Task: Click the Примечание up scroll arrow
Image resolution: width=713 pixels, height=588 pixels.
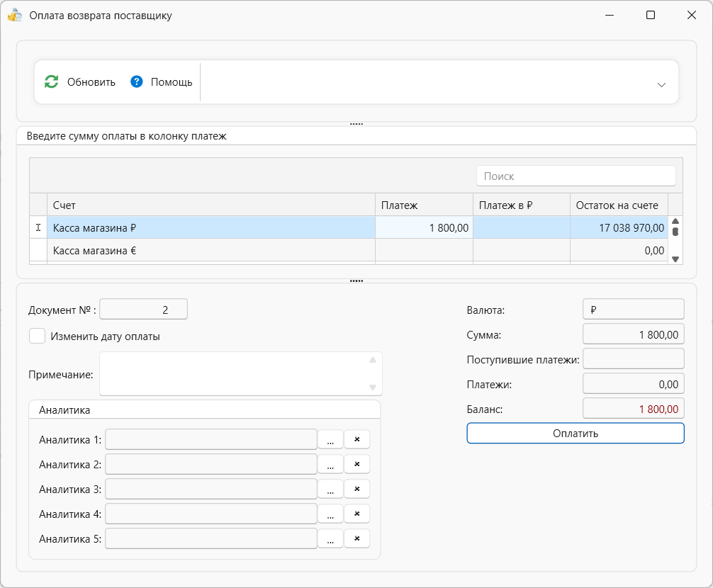Action: [x=373, y=360]
